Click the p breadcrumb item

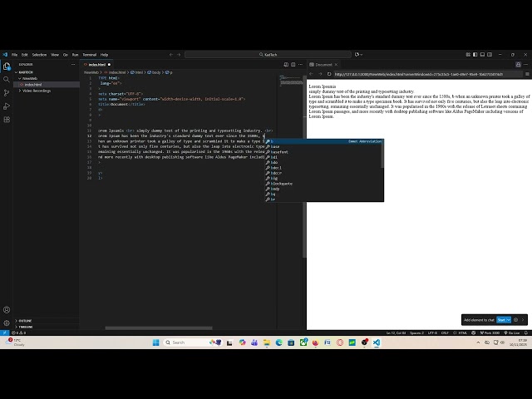(169, 72)
